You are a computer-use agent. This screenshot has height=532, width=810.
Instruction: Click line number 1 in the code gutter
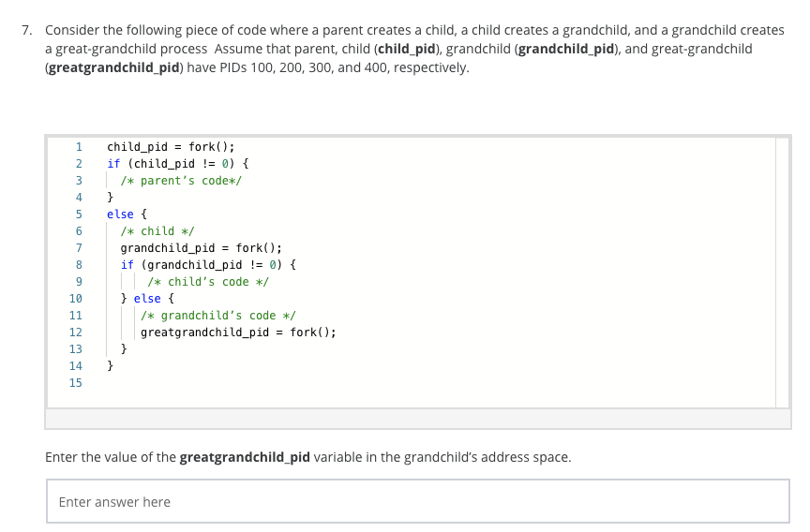tap(79, 147)
